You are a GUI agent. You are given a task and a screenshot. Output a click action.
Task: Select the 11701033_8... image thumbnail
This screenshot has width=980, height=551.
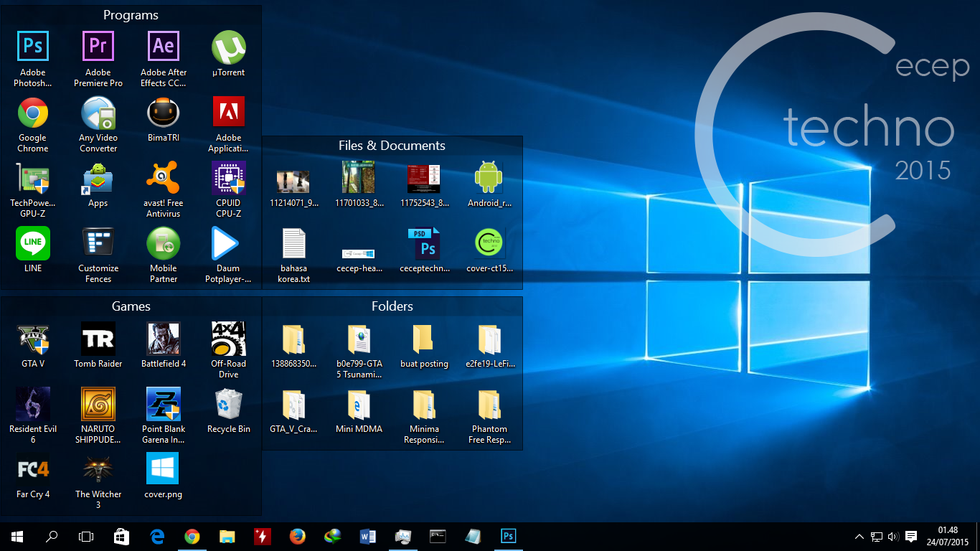(359, 177)
